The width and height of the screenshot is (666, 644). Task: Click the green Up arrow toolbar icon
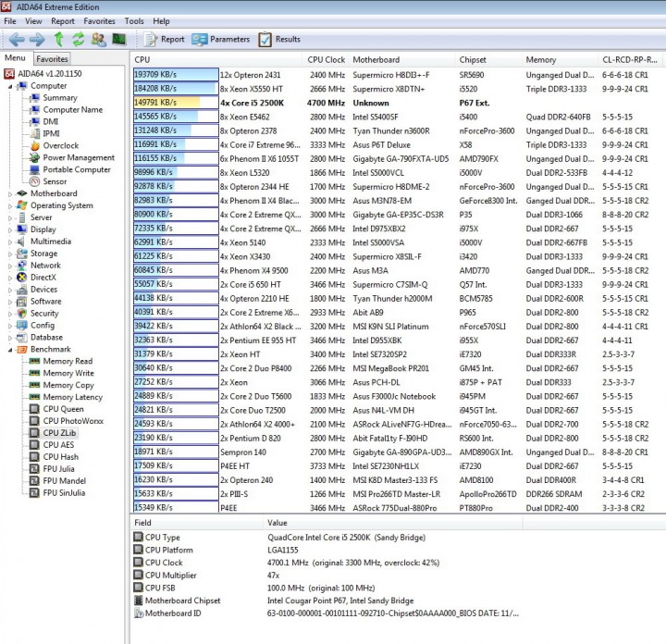coord(58,39)
